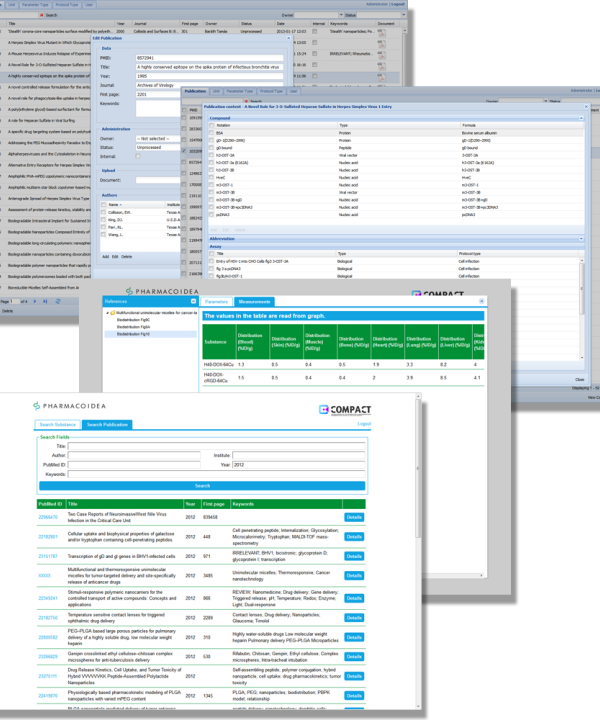Open Details for Transcription of gD and gI genes
The image size is (600, 720).
pos(354,557)
